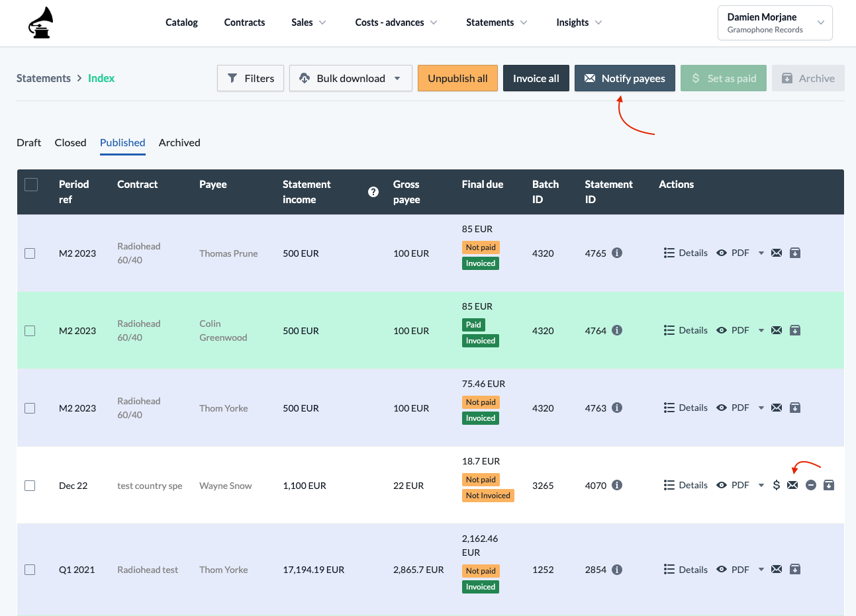Archive statement 4070 using box icon
The width and height of the screenshot is (856, 616).
[828, 485]
